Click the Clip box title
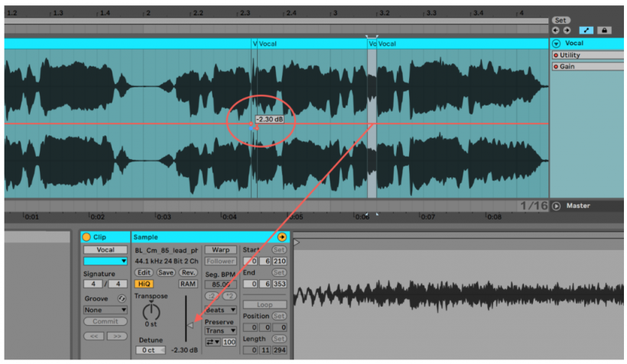The image size is (627, 364). [99, 237]
